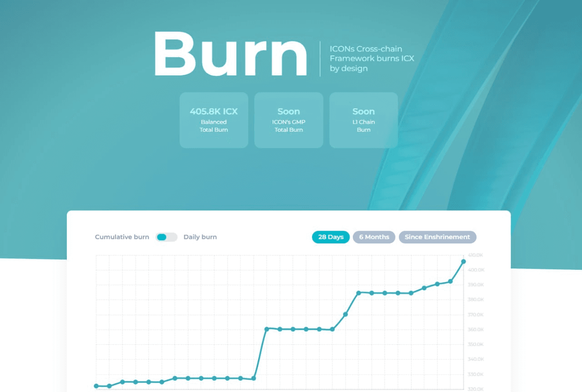Click the 340.0K axis label
The image size is (582, 392).
coord(476,360)
